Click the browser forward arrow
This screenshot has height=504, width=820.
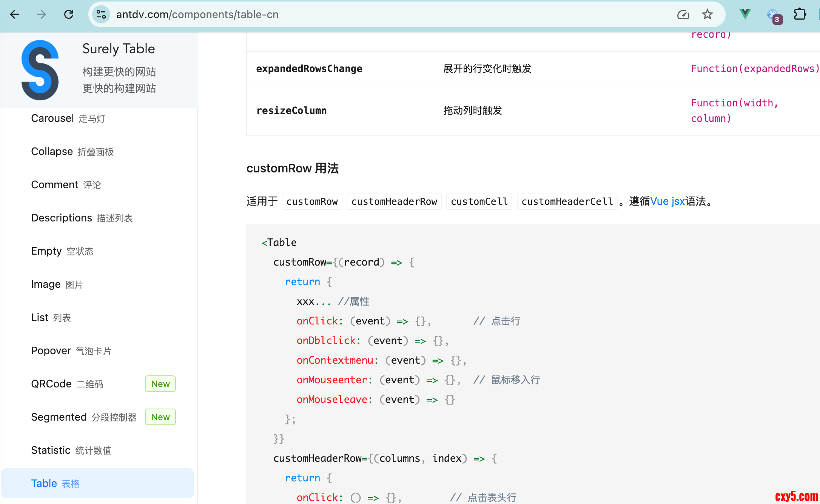[x=42, y=14]
